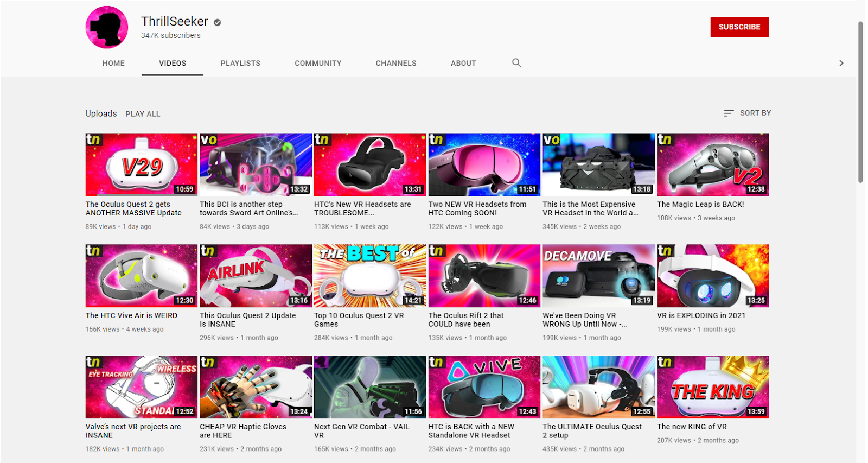Open the AIRLINK video thumbnail

(256, 276)
